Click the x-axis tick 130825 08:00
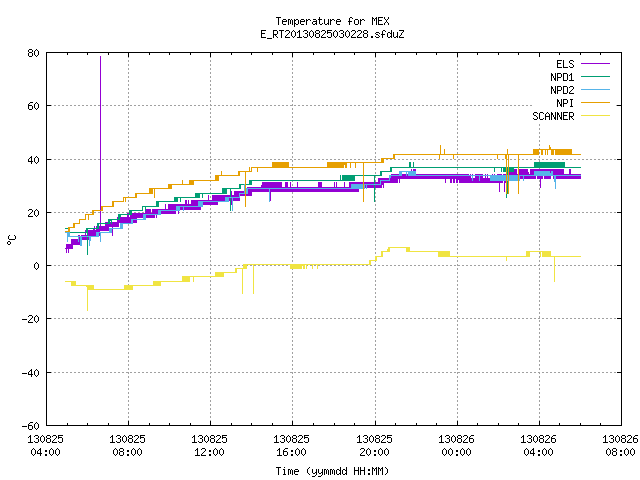640x480 pixels. click(x=127, y=446)
